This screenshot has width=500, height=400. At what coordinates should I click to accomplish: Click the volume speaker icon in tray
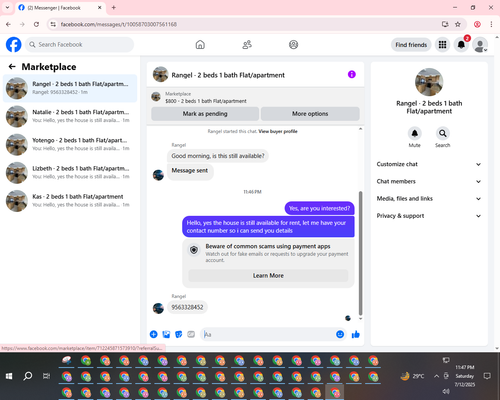click(x=446, y=391)
